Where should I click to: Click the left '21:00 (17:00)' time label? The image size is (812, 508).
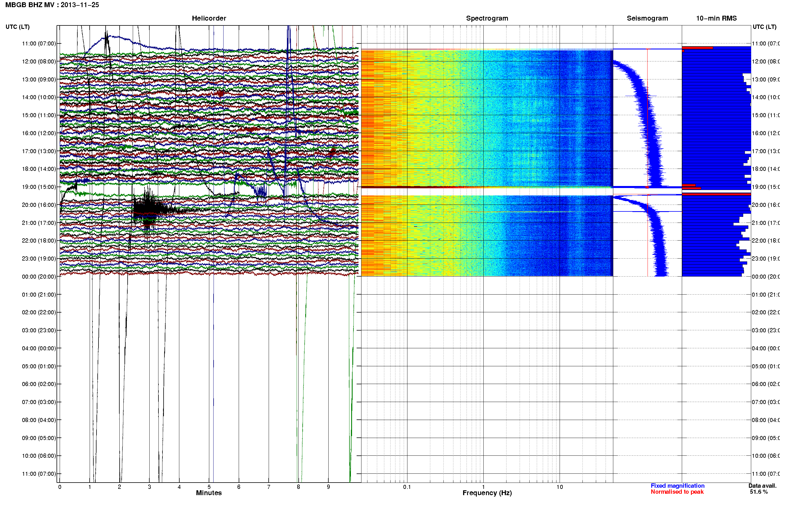point(39,223)
